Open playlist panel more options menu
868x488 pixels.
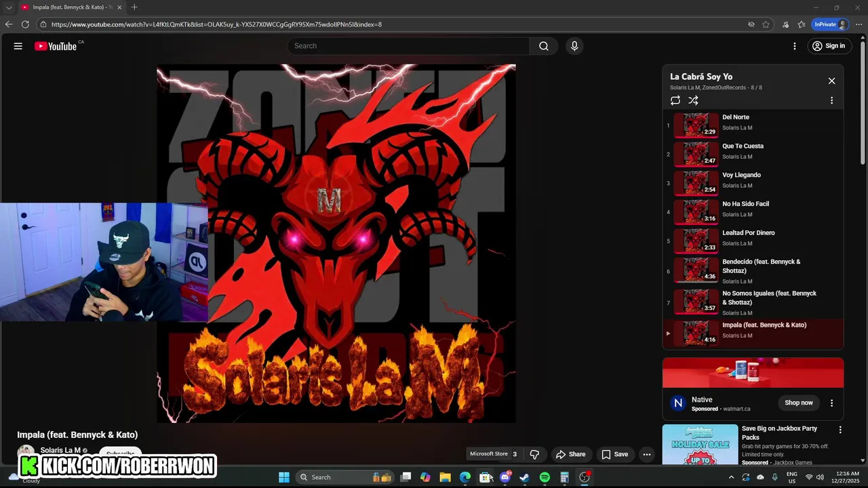coord(831,100)
